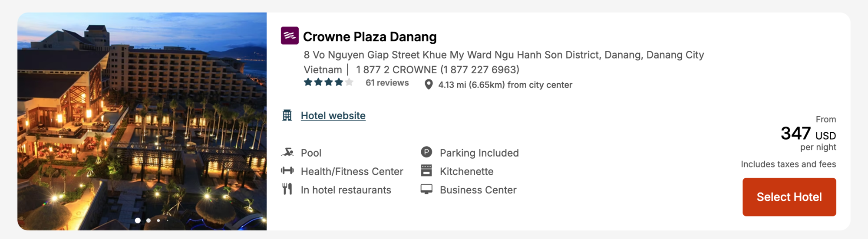Click the Crowne Plaza brand logo icon
This screenshot has height=239, width=868.
pos(290,36)
